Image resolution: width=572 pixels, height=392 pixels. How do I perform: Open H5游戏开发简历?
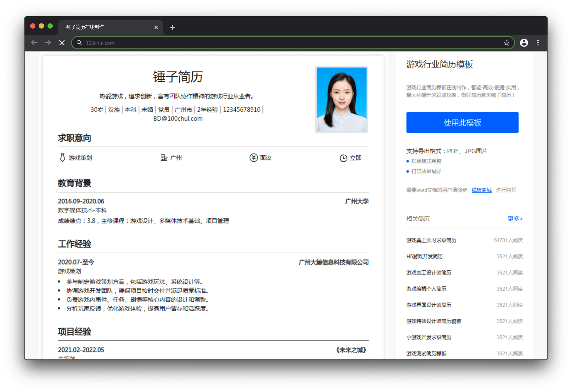pyautogui.click(x=424, y=256)
